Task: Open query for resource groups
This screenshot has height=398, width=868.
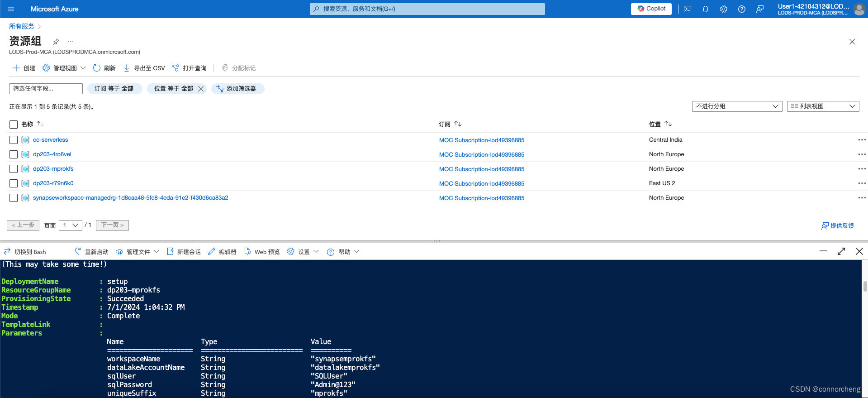Action: pyautogui.click(x=189, y=68)
